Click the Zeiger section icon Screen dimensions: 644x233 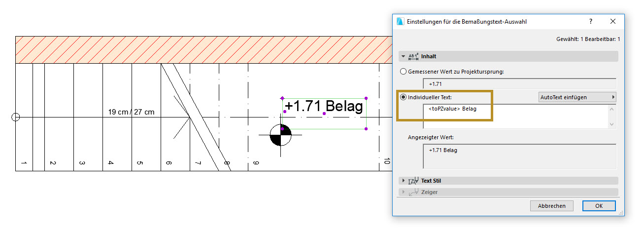point(413,192)
